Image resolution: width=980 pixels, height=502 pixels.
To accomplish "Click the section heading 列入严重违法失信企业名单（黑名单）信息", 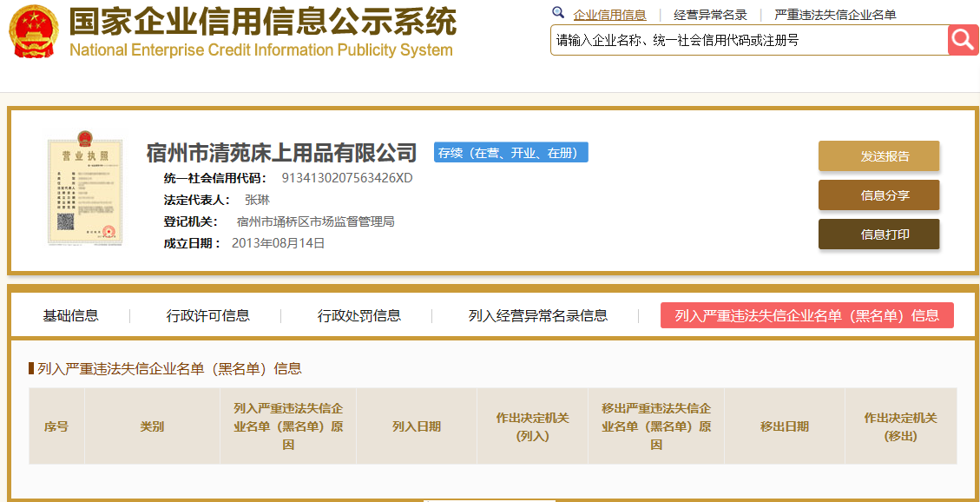I will pos(169,369).
